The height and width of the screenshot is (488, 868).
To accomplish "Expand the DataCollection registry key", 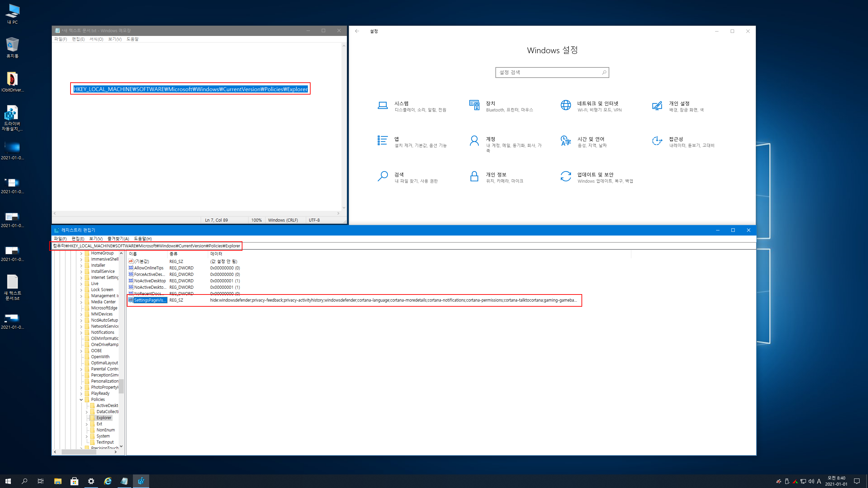I will click(87, 412).
